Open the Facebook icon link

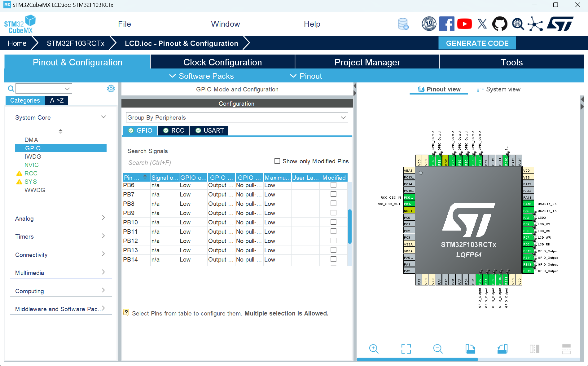pyautogui.click(x=447, y=24)
